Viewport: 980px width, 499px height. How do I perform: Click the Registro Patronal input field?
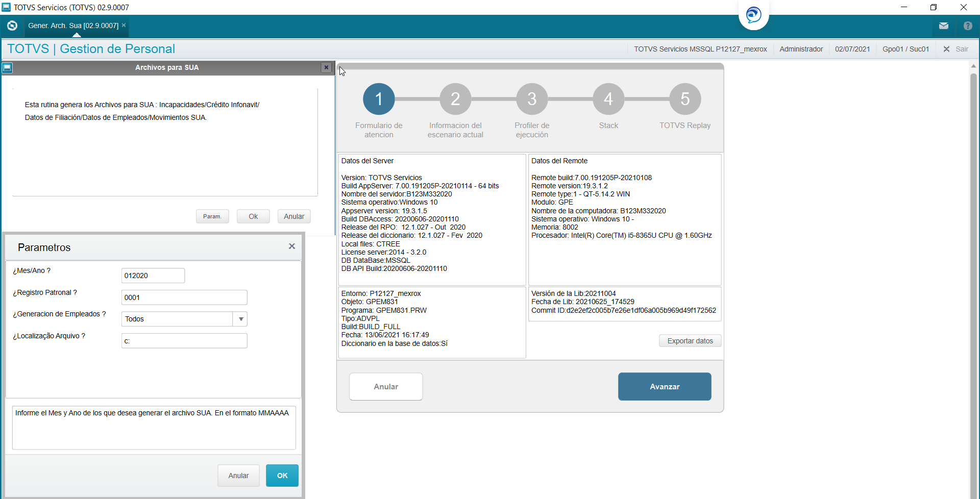(x=184, y=297)
